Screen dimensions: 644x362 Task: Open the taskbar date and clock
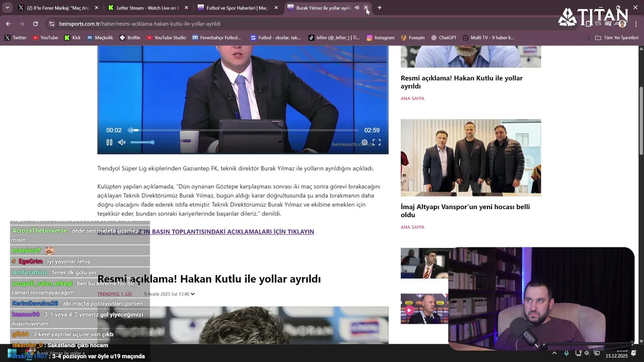coord(616,353)
